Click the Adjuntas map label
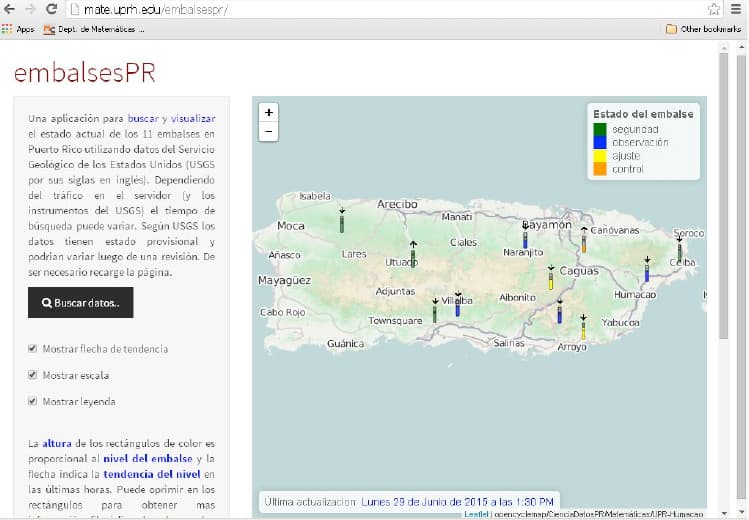This screenshot has width=749, height=520. pyautogui.click(x=395, y=291)
